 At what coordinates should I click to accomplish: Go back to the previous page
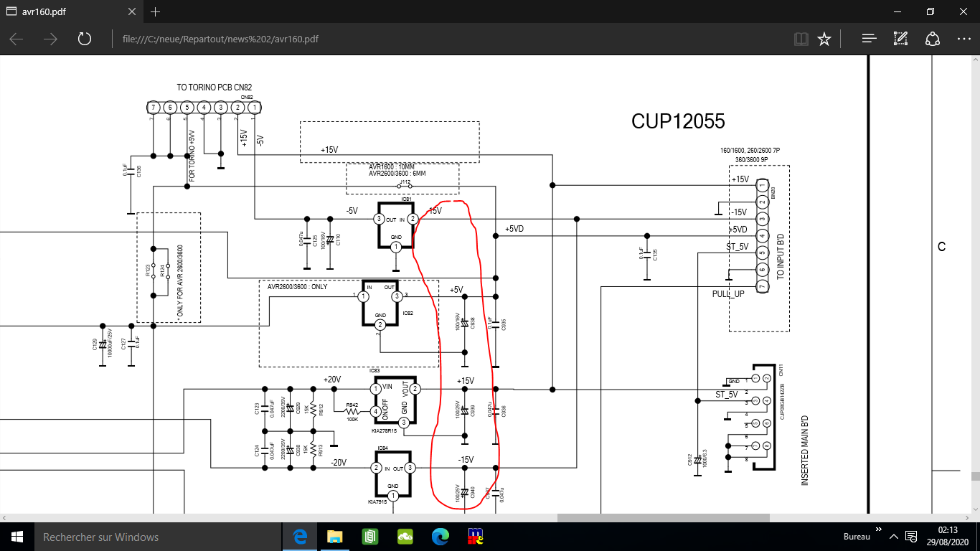click(17, 39)
